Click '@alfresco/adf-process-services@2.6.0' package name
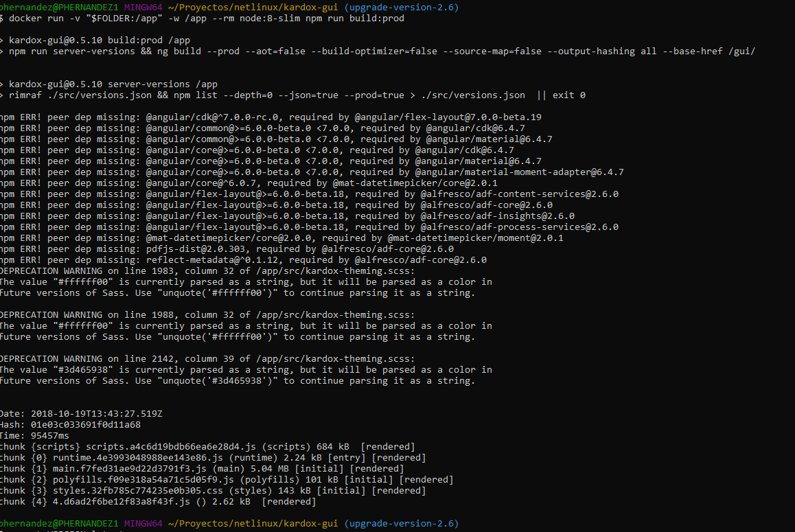Viewport: 795px width, 532px height. tap(519, 227)
